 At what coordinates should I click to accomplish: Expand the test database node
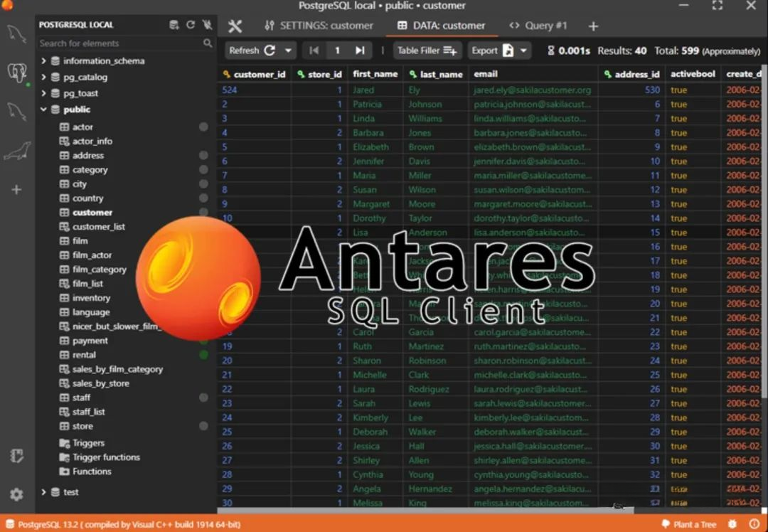click(43, 492)
